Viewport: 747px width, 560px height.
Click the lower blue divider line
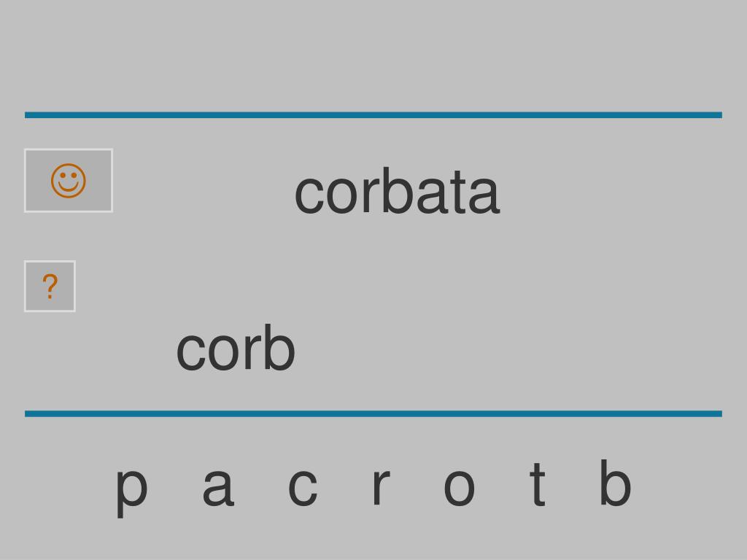[373, 413]
